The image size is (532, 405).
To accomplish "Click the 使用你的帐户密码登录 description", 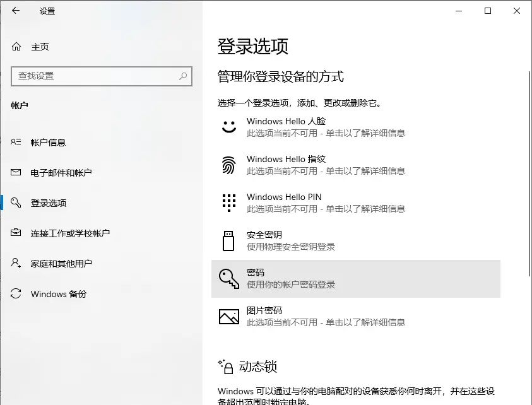I will pos(291,285).
